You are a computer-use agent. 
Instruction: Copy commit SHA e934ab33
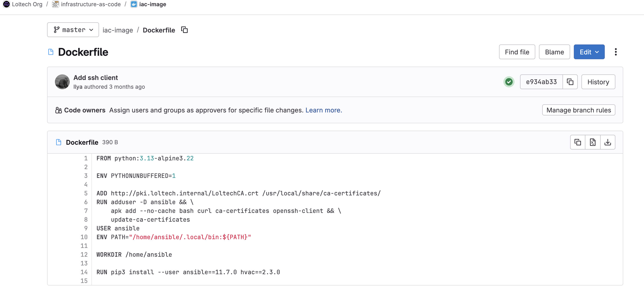click(570, 82)
